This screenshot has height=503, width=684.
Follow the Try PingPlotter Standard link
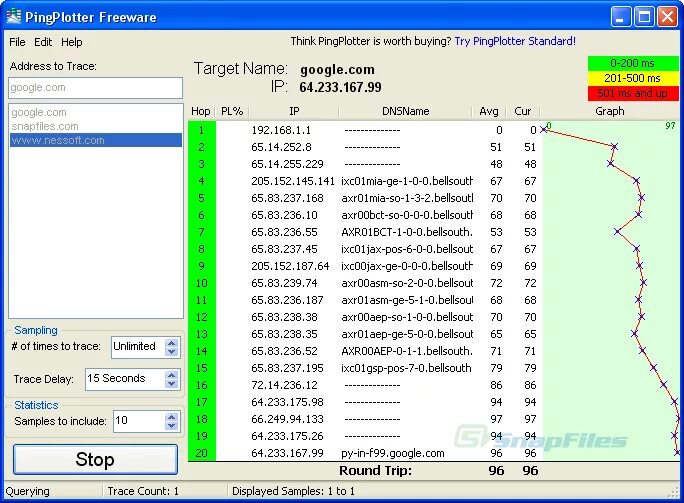pyautogui.click(x=515, y=41)
